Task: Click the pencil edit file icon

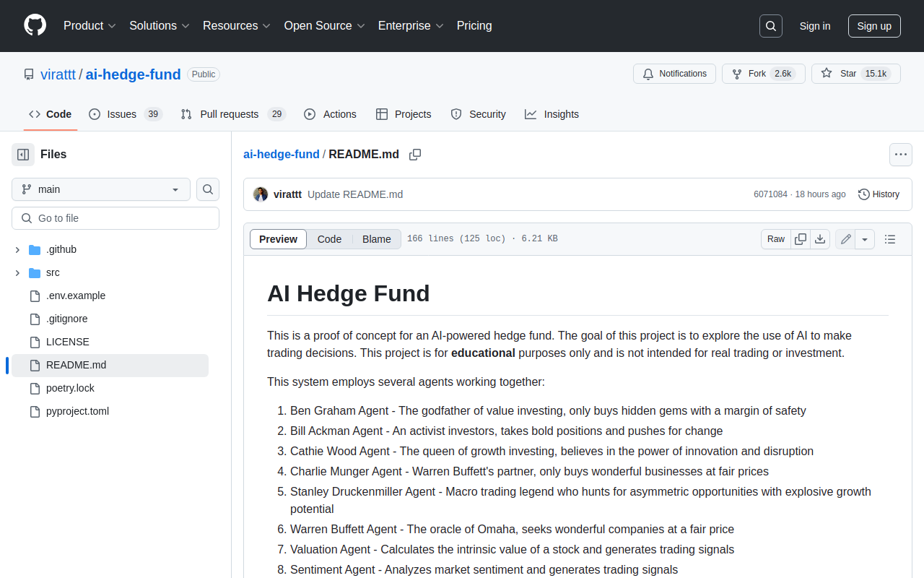Action: [845, 239]
